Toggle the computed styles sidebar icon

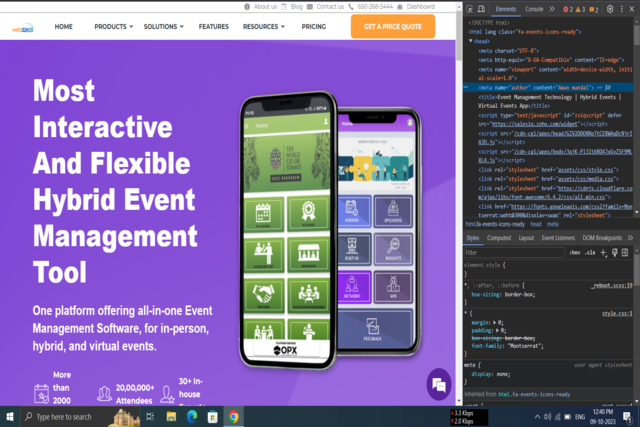coord(625,253)
